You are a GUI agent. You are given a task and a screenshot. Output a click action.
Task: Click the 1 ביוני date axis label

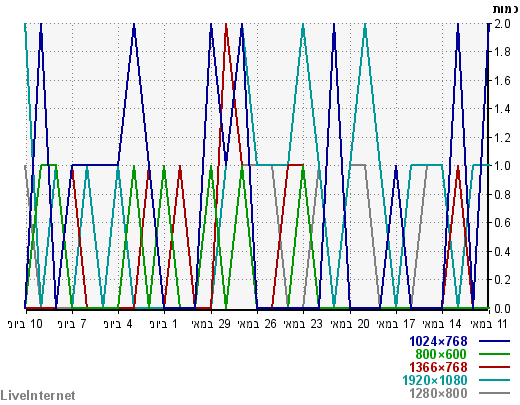pyautogui.click(x=164, y=324)
